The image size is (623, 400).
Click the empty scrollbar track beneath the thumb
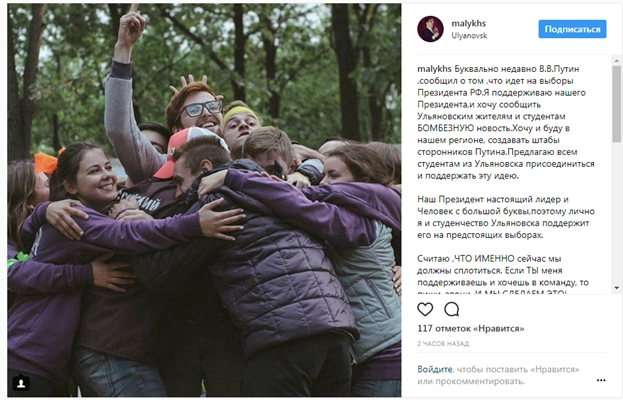616,213
